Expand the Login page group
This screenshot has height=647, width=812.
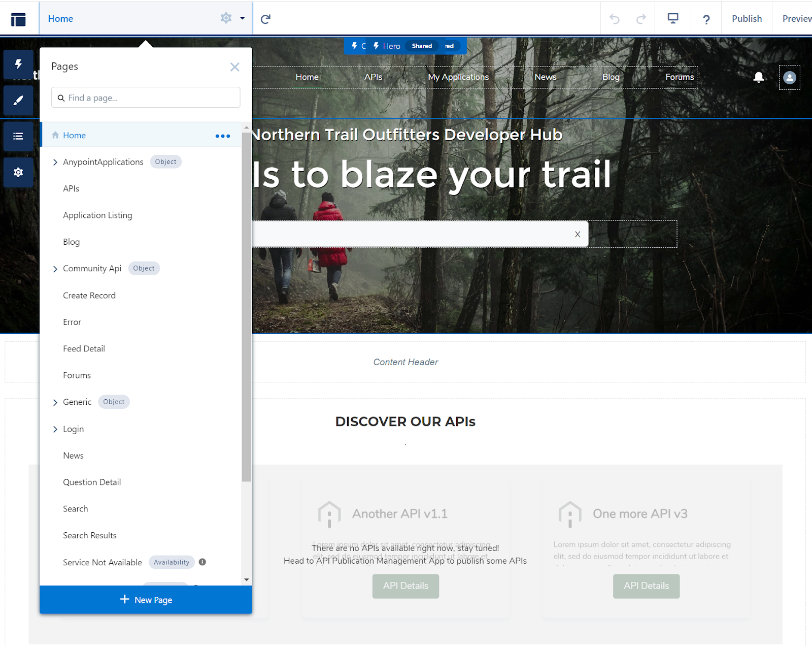coord(55,429)
